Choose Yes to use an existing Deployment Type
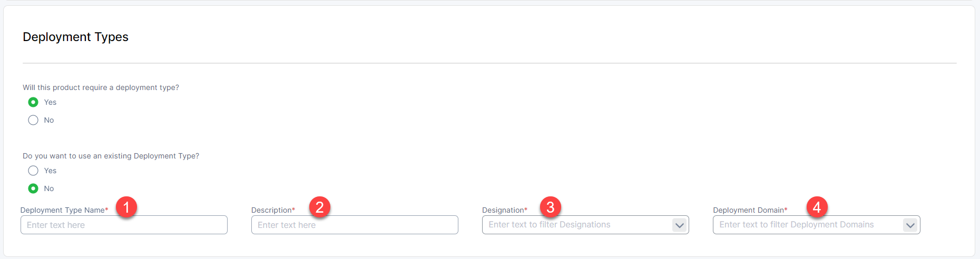Image resolution: width=980 pixels, height=259 pixels. click(x=33, y=171)
